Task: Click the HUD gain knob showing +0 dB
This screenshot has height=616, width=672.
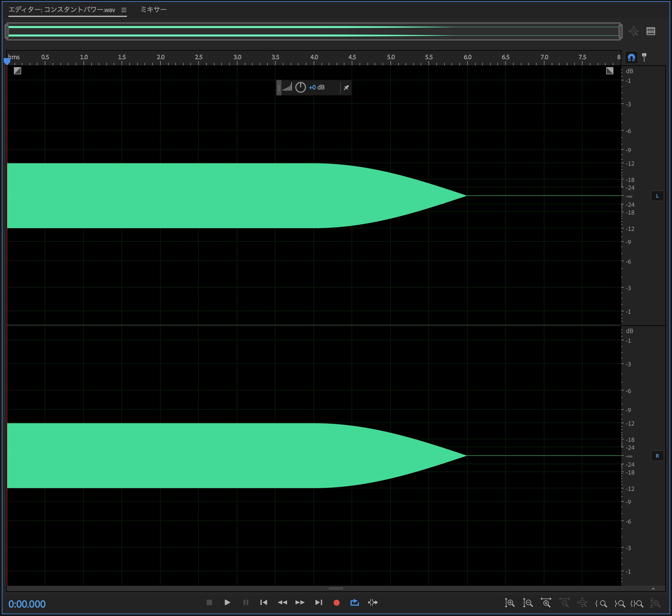Action: pyautogui.click(x=300, y=87)
